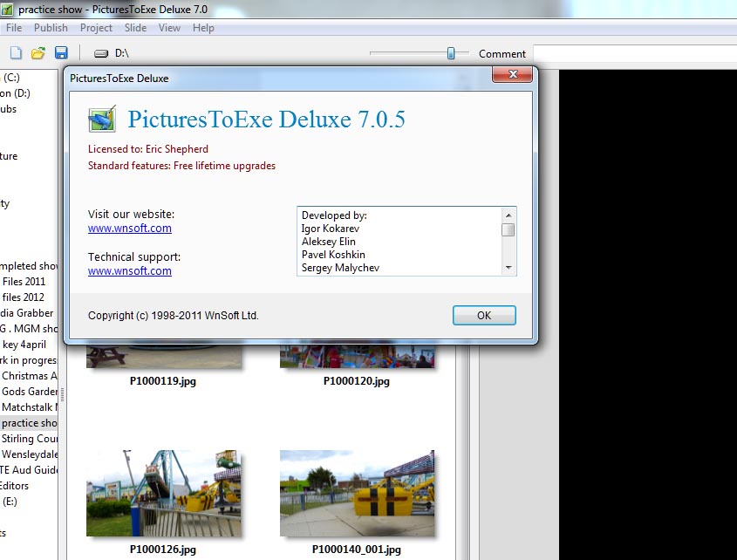737x560 pixels.
Task: Click the PicturesToExe logo in About dialog
Action: click(x=102, y=120)
